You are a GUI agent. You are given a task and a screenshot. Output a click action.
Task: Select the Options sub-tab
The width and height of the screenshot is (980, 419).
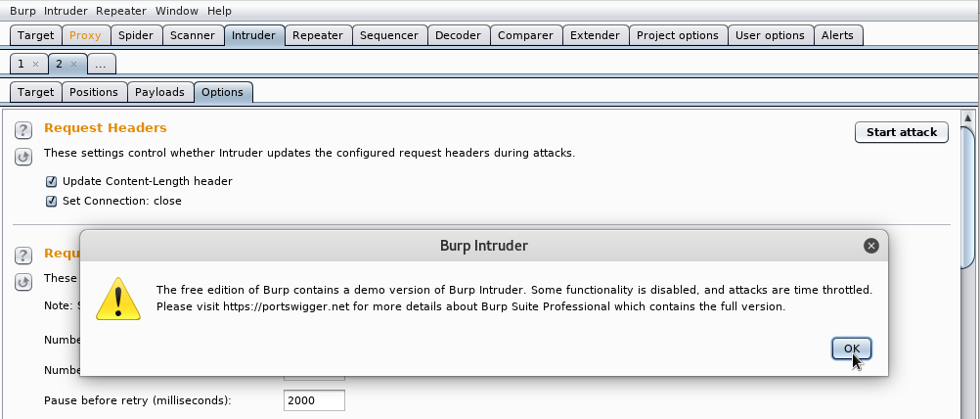pos(222,92)
